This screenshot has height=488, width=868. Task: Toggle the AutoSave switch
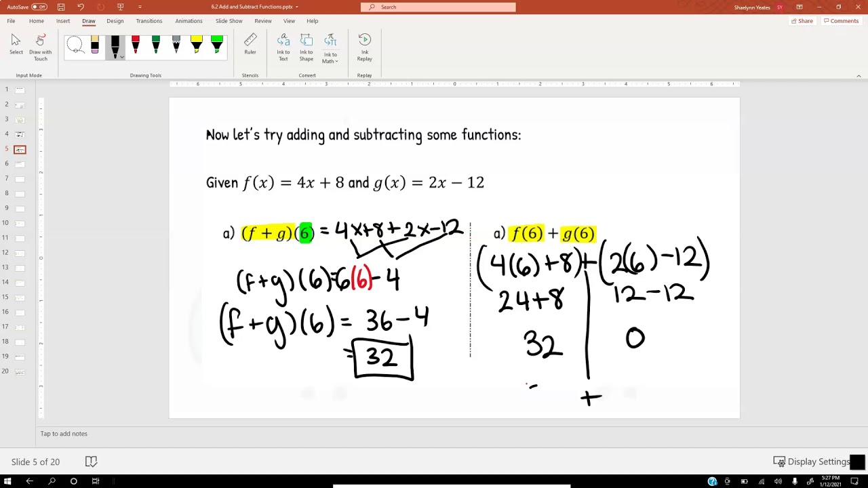point(39,7)
